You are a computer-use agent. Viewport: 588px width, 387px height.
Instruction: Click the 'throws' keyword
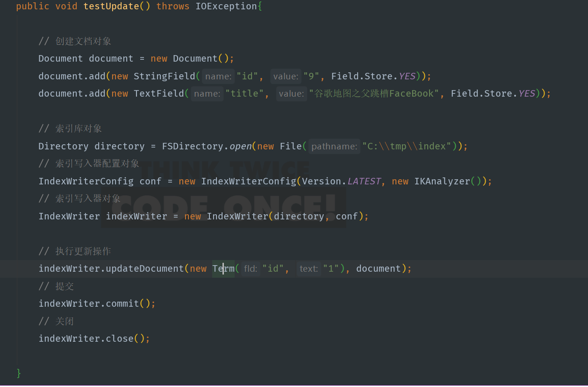click(173, 6)
